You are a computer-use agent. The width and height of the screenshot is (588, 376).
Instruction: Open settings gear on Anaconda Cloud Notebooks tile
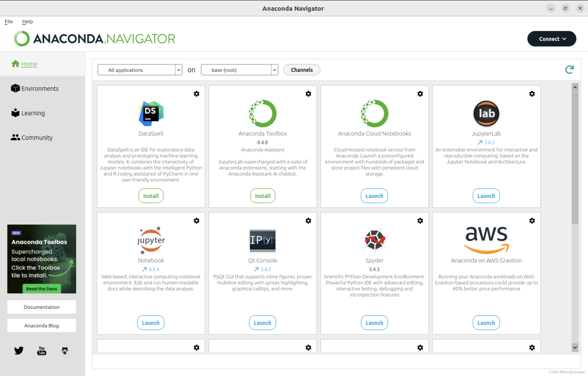click(x=420, y=94)
